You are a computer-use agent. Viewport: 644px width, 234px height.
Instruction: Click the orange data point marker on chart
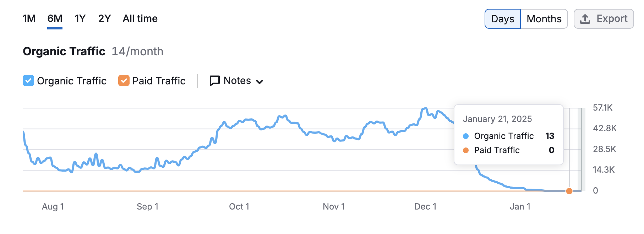click(x=569, y=191)
